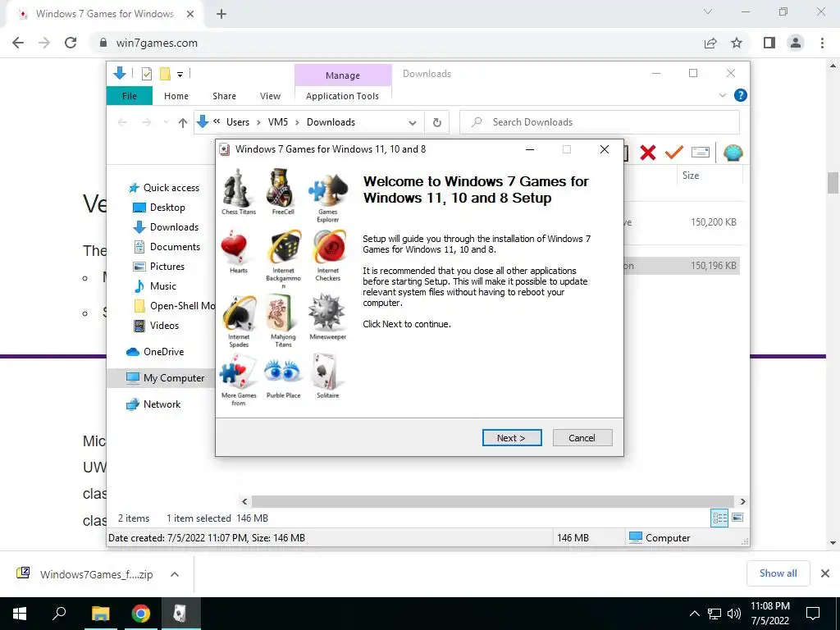Click the Explorer horizontal scrollbar

click(492, 501)
